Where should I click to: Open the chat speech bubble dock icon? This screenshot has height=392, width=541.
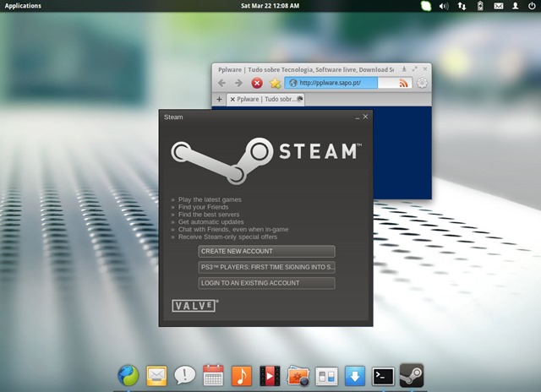184,375
